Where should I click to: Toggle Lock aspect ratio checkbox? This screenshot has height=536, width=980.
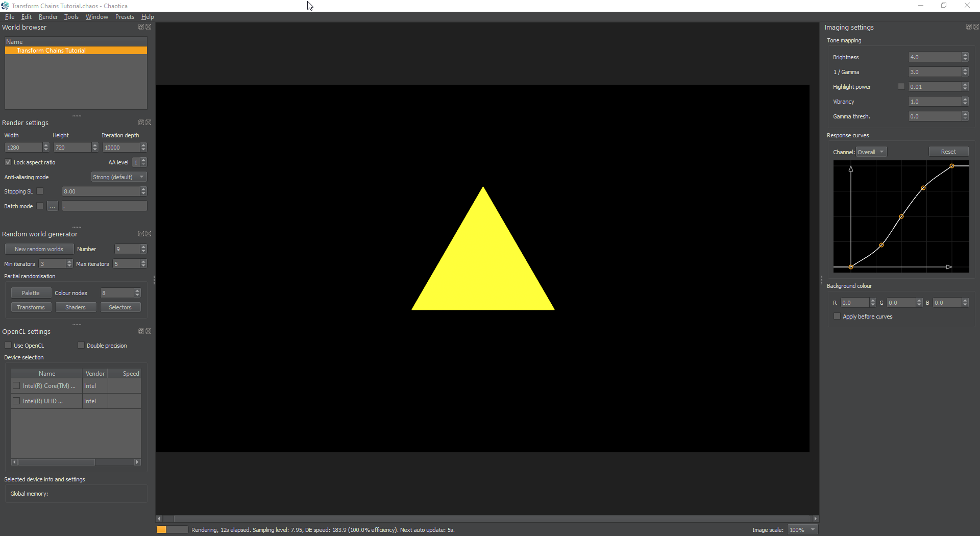(8, 162)
